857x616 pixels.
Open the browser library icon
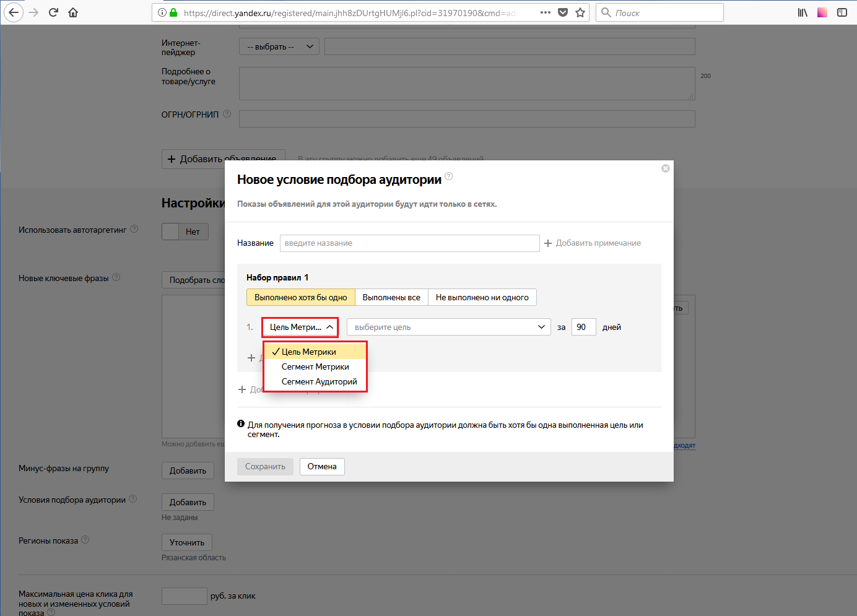click(x=803, y=12)
